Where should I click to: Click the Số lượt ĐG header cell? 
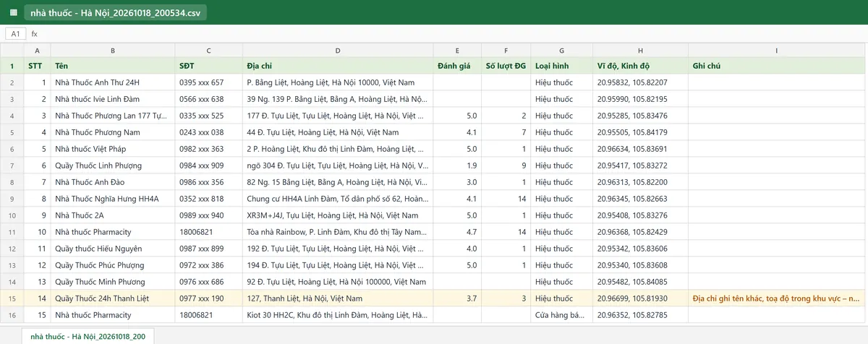coord(506,66)
